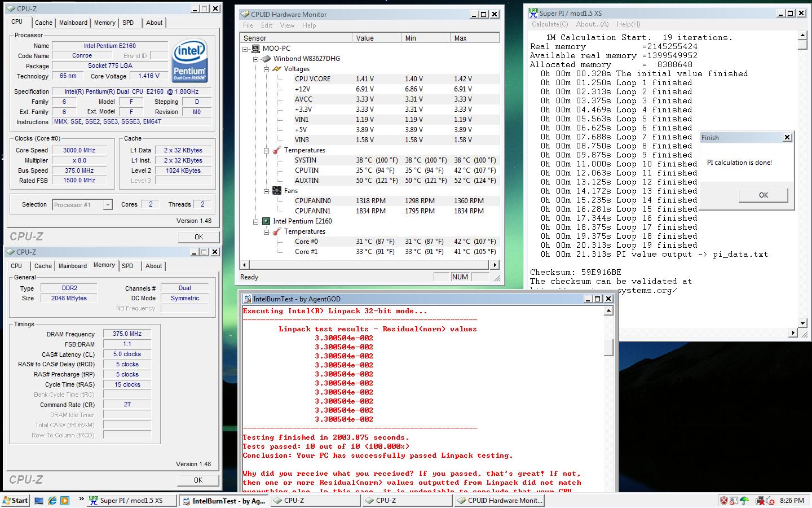Image resolution: width=812 pixels, height=508 pixels.
Task: Open the volume control tray icon
Action: (x=770, y=501)
